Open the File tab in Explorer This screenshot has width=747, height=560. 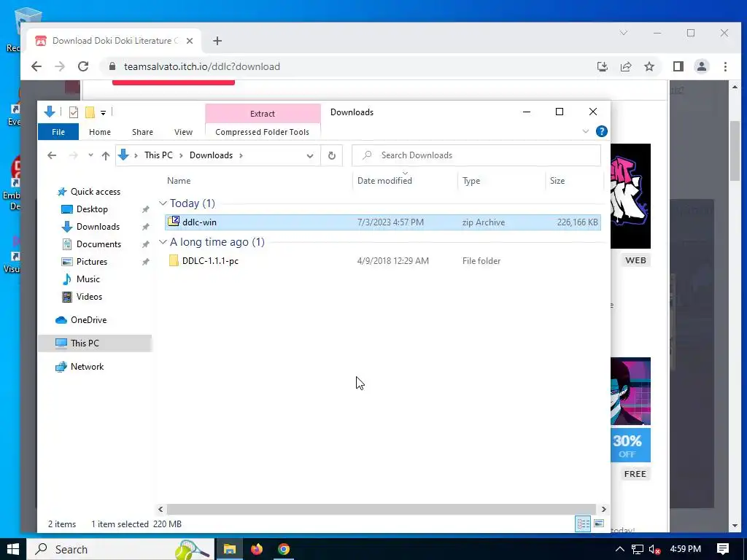(58, 132)
